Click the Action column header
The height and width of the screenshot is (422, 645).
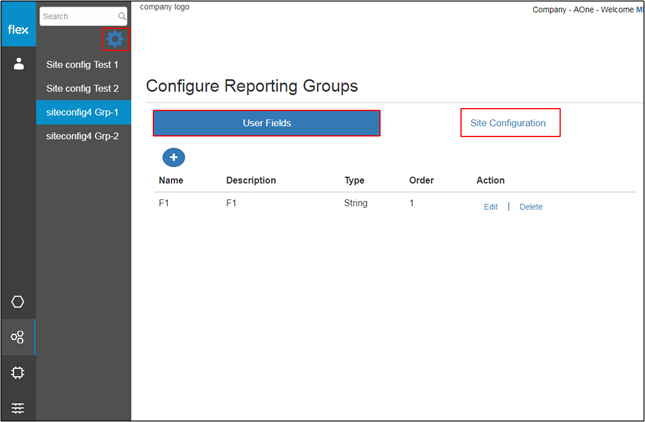pyautogui.click(x=490, y=180)
